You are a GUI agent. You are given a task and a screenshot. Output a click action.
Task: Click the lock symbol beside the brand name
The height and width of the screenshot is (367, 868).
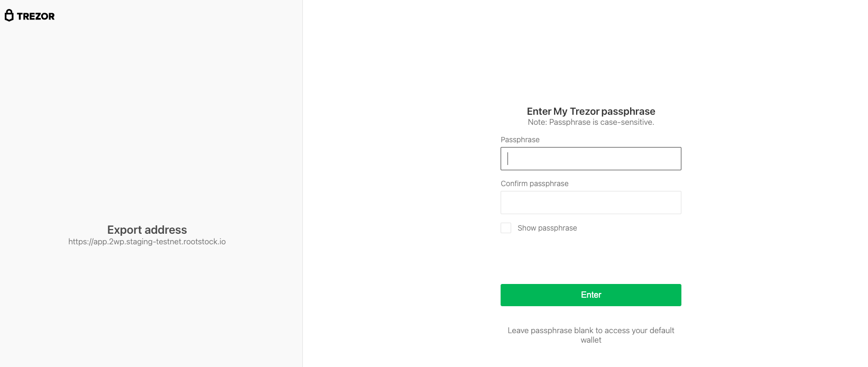pos(8,15)
